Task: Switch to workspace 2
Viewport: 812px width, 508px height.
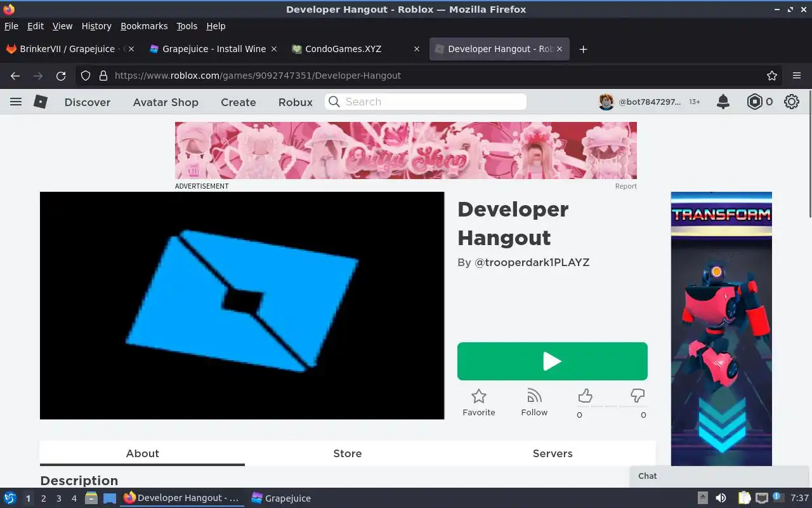Action: click(43, 498)
